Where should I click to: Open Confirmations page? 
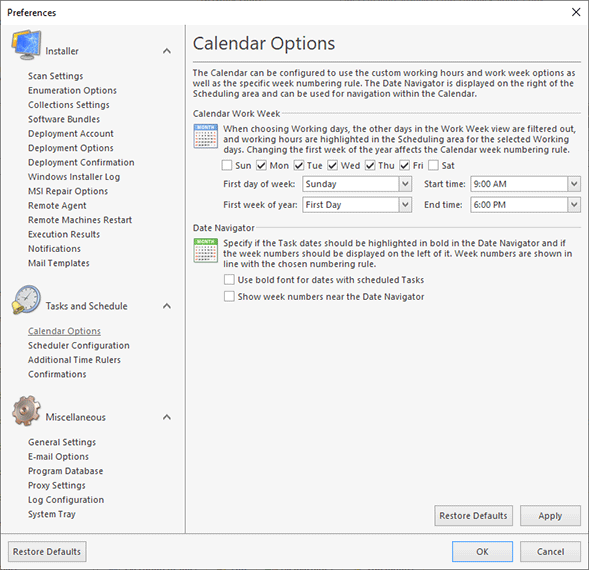tap(57, 374)
